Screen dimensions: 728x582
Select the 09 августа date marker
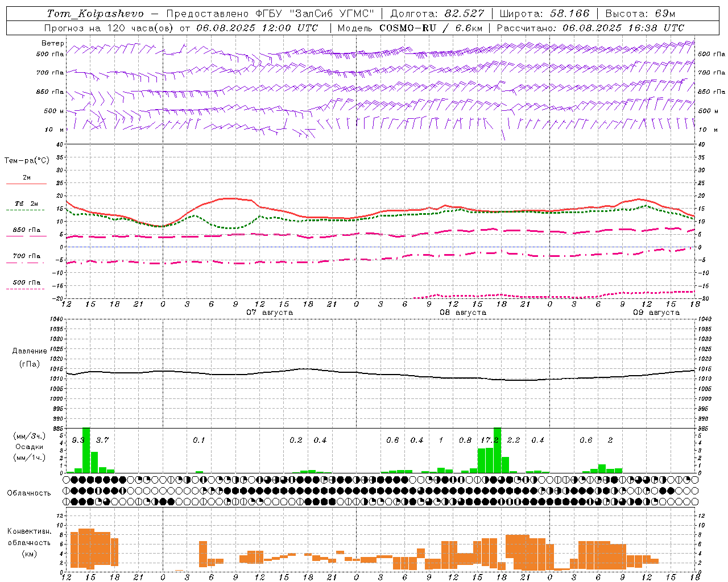(x=656, y=313)
